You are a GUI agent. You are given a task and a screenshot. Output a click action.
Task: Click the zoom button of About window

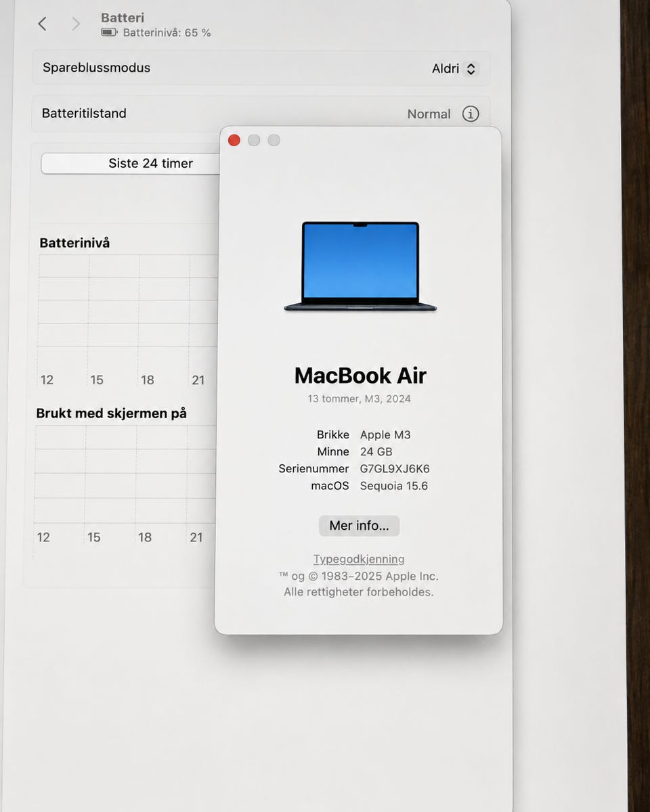tap(274, 140)
